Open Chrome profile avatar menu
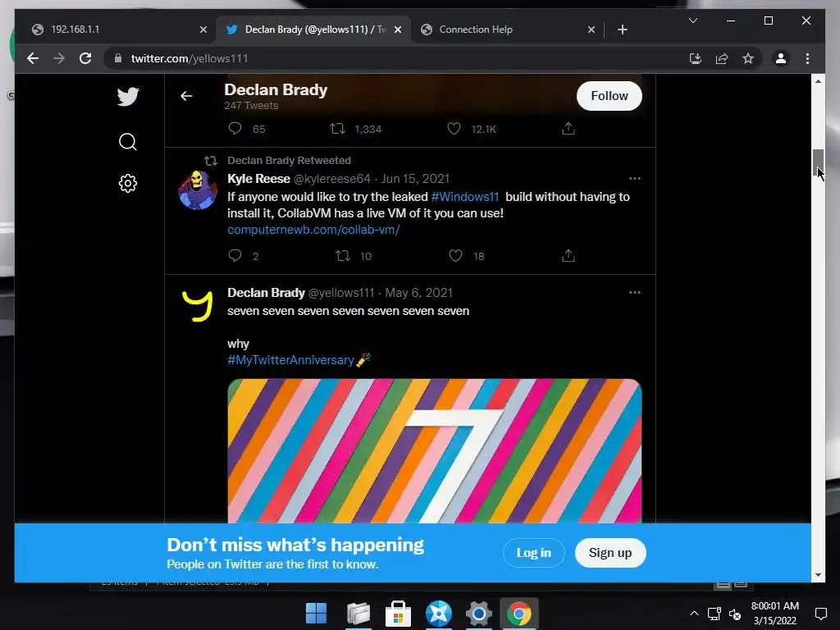The height and width of the screenshot is (630, 840). 781,58
